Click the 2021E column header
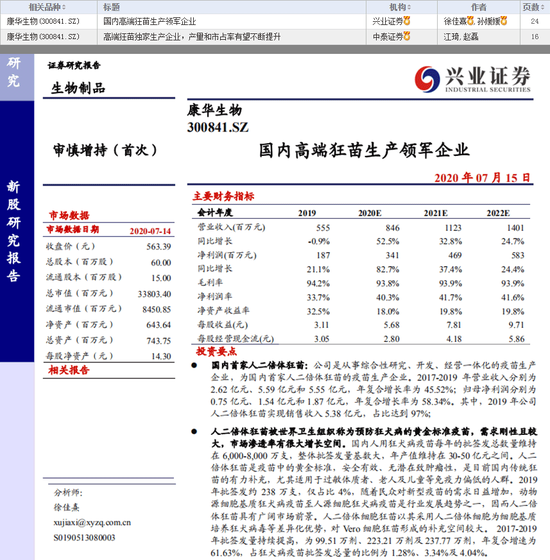Viewport: 550px width, 560px height. coord(435,213)
